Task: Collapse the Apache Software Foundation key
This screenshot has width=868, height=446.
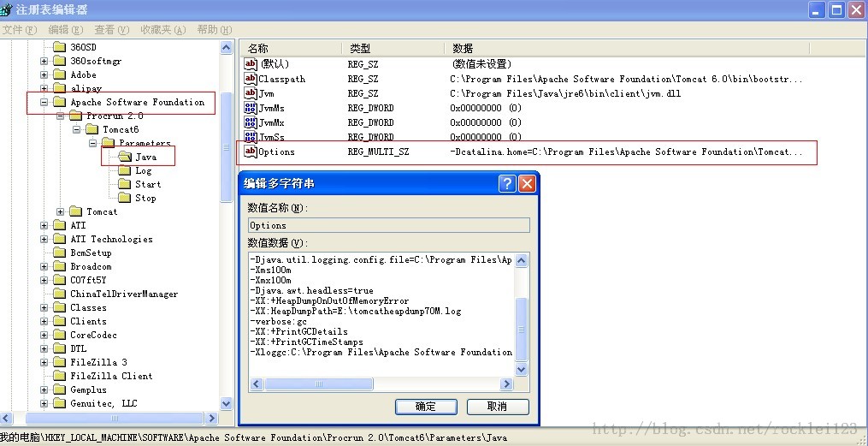Action: click(44, 102)
